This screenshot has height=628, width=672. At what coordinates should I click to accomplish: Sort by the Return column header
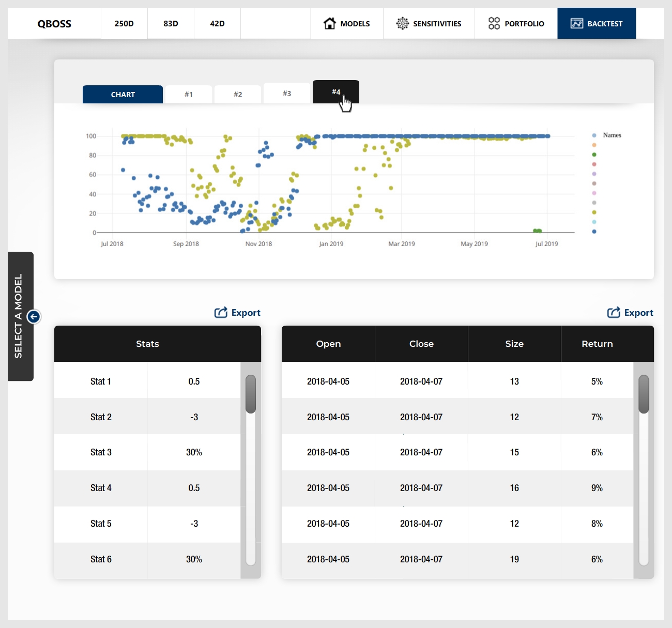pos(597,344)
